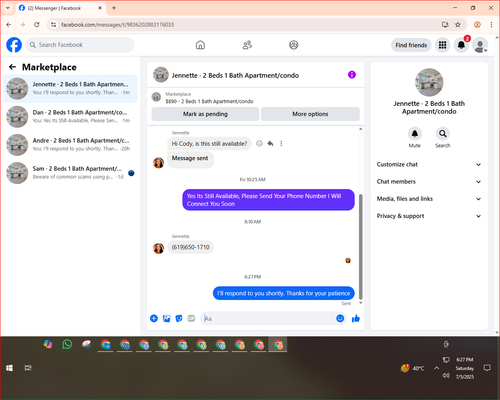Open the $890 Marketplace listing link
Viewport: 500px width, 400px height.
coord(209,101)
